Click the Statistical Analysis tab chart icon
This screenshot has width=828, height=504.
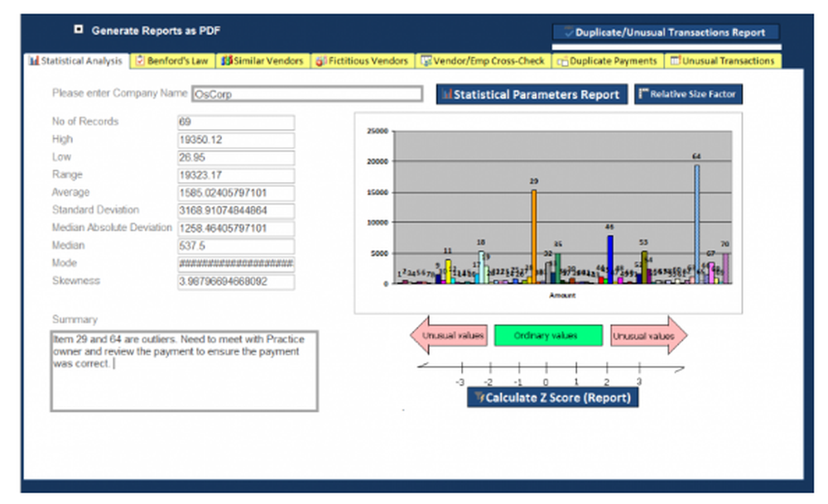click(34, 60)
